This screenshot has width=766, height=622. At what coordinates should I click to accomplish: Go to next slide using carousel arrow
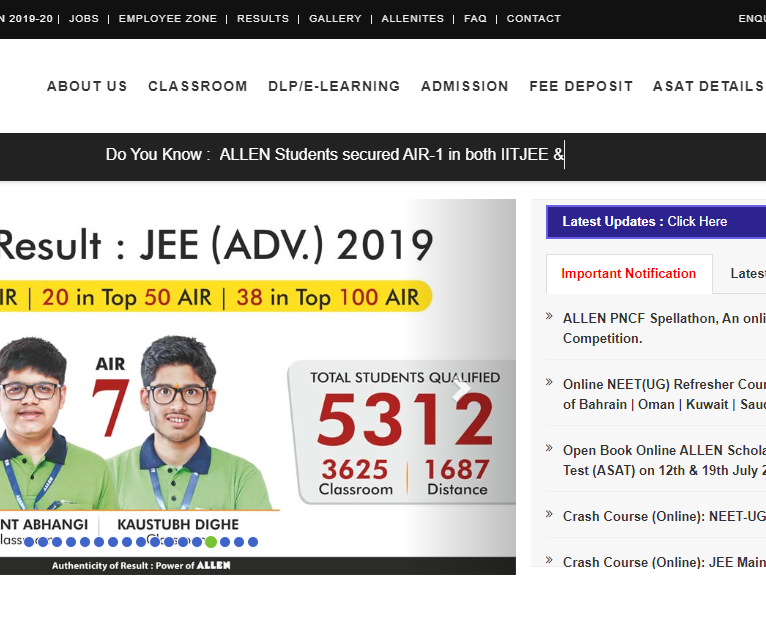pyautogui.click(x=461, y=388)
